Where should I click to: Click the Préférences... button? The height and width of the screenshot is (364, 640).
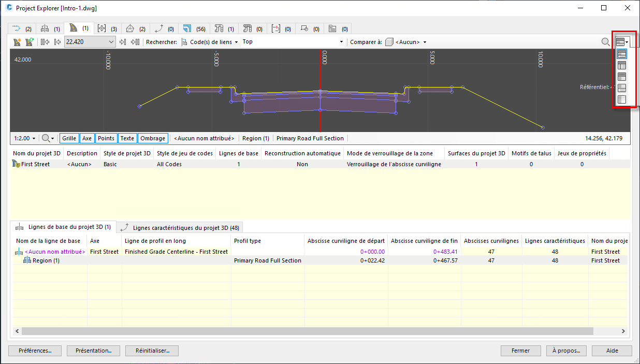(x=35, y=351)
